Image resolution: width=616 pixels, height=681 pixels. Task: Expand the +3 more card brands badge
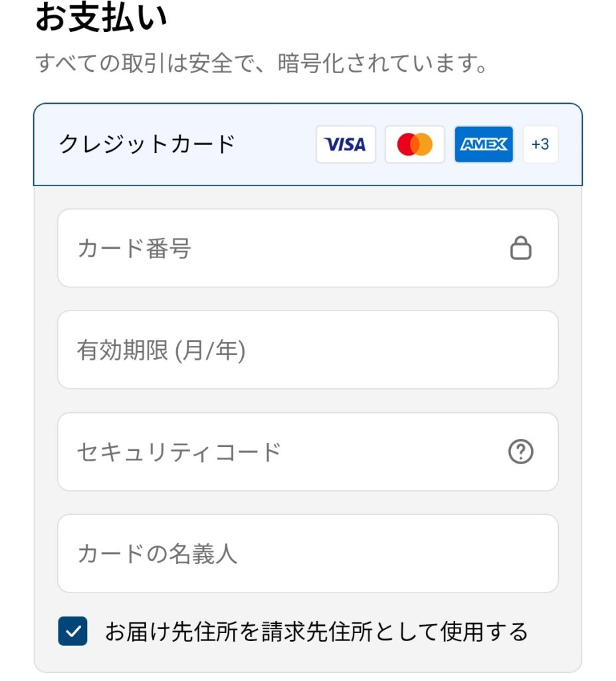pos(540,144)
